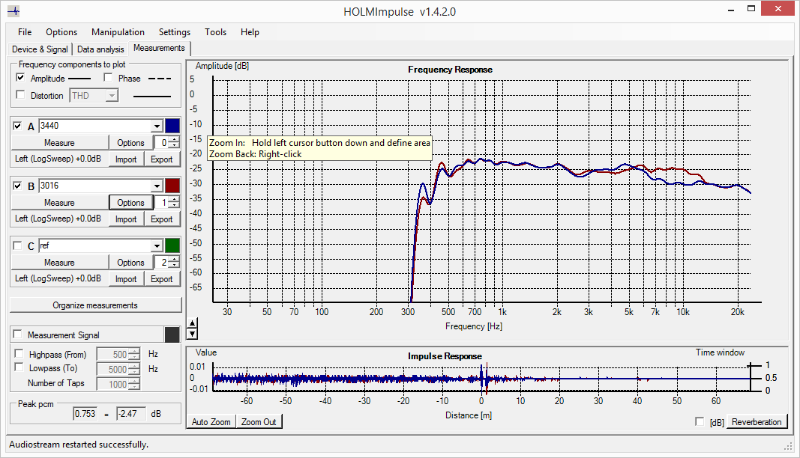Screen dimensions: 800x458
Task: Click the Number of Taps 1000 field
Action: 113,384
